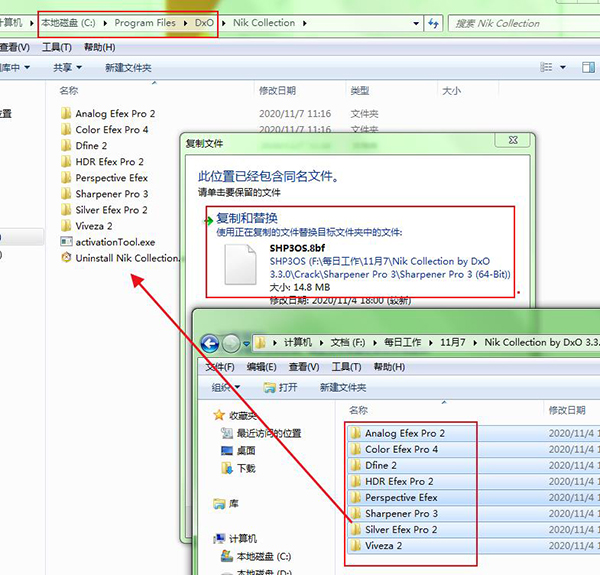Select Viveza 2 folder in Nik Collection window

coord(86,226)
